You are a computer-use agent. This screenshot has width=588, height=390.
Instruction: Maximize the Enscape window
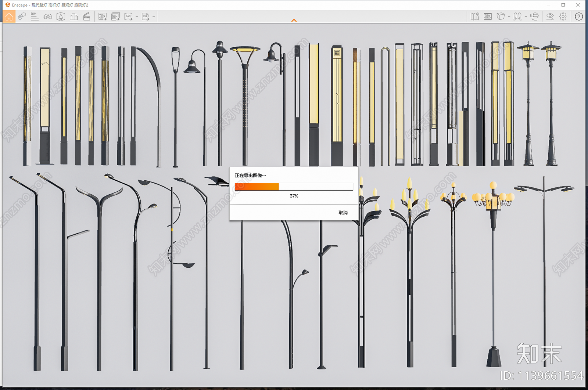point(563,5)
